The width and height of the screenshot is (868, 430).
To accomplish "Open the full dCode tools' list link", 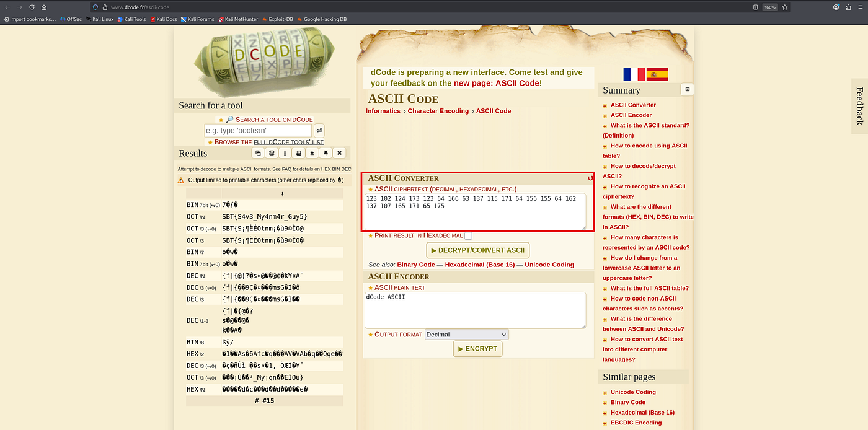I will [288, 142].
